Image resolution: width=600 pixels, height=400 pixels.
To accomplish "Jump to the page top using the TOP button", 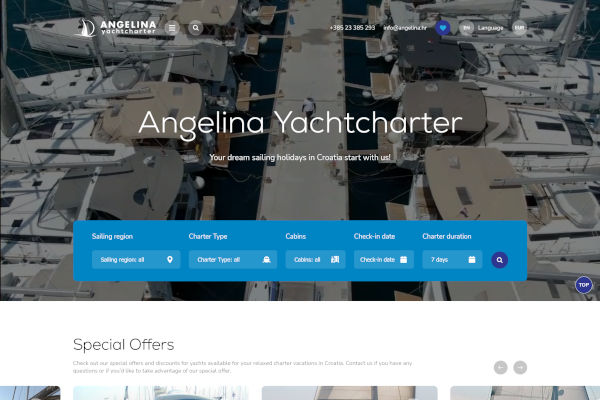I will click(584, 285).
